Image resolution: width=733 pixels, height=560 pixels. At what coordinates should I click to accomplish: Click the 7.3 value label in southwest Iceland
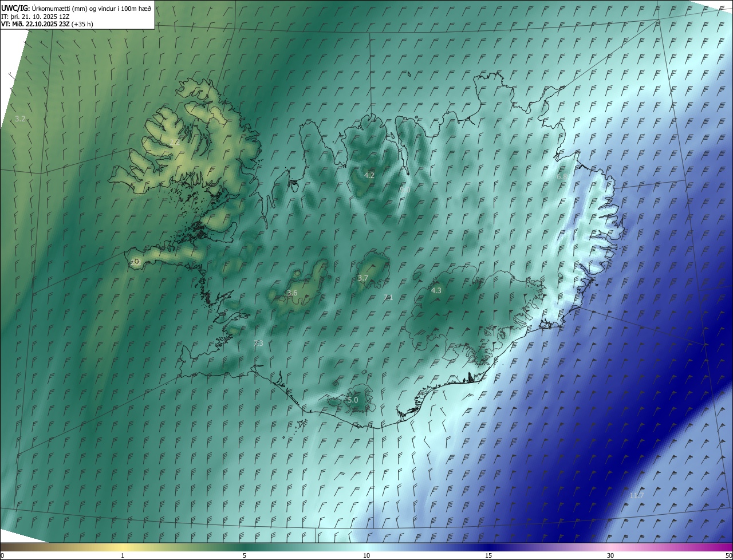[x=258, y=343]
